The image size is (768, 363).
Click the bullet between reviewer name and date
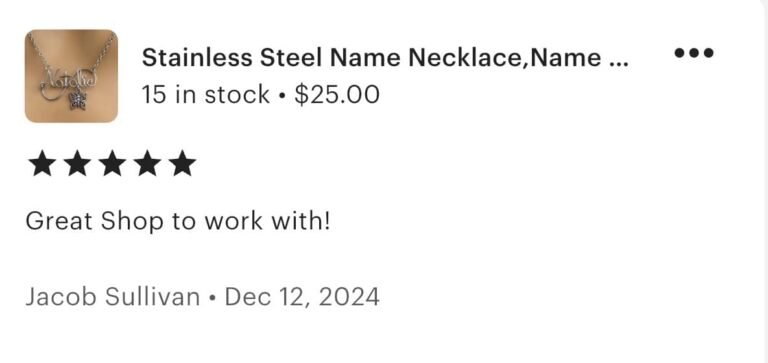click(x=212, y=298)
